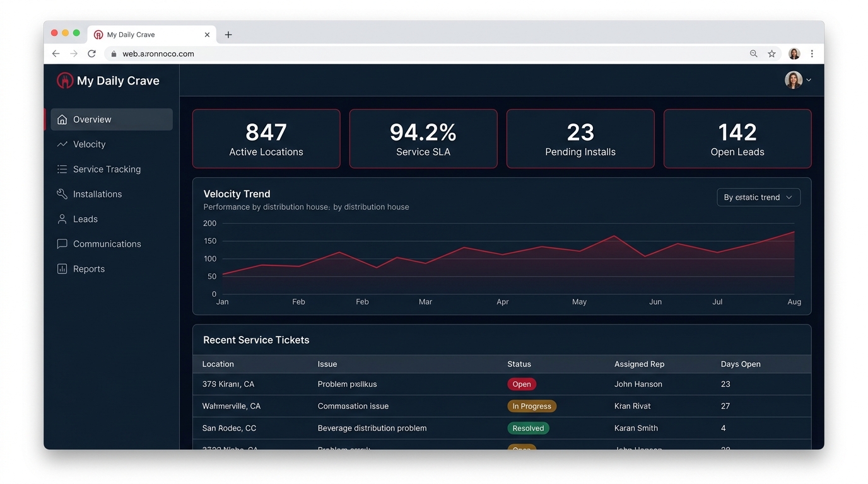Click the San Rodec, CC location cell

[229, 429]
